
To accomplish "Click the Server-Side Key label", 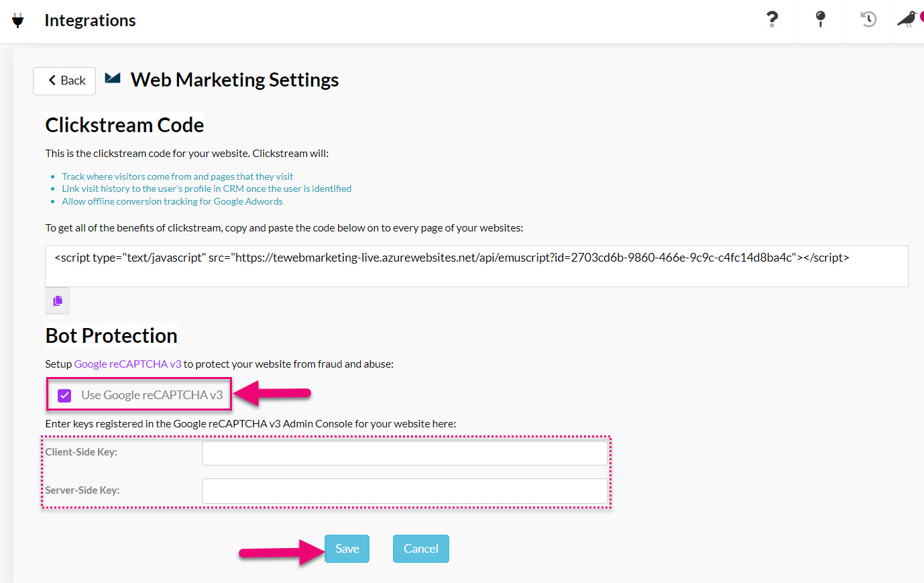I will pos(82,490).
